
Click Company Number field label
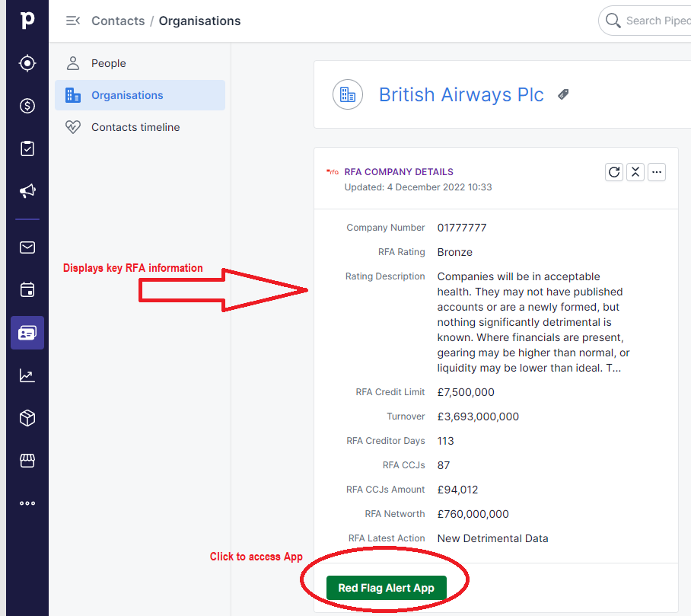pyautogui.click(x=386, y=228)
